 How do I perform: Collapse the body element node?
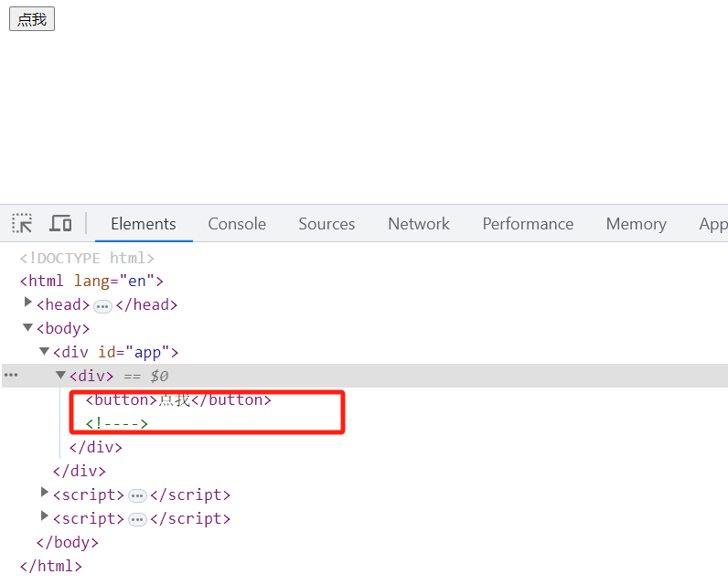pos(28,327)
